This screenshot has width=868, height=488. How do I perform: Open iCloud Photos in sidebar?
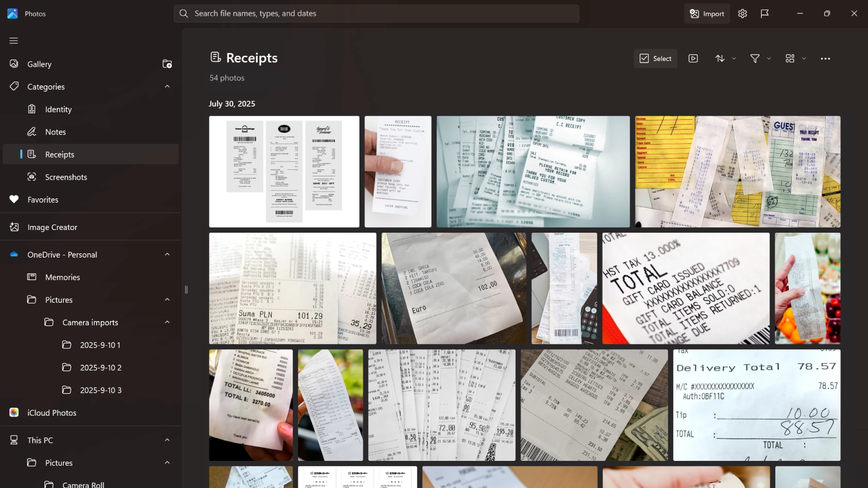pyautogui.click(x=52, y=413)
